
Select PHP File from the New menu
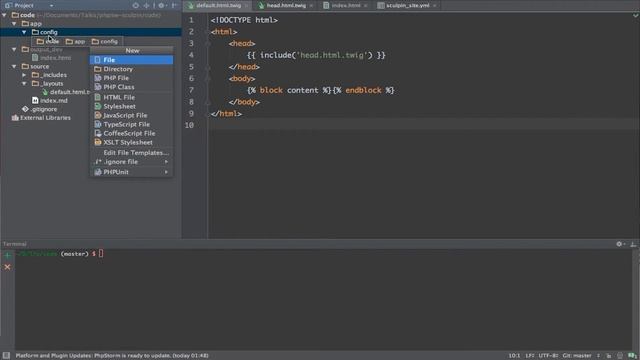coord(131,78)
